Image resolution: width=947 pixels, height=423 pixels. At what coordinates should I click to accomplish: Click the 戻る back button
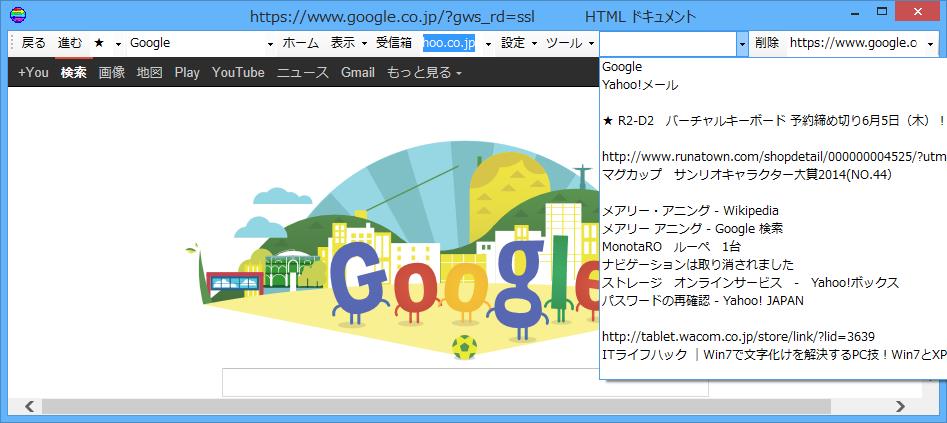click(x=34, y=44)
